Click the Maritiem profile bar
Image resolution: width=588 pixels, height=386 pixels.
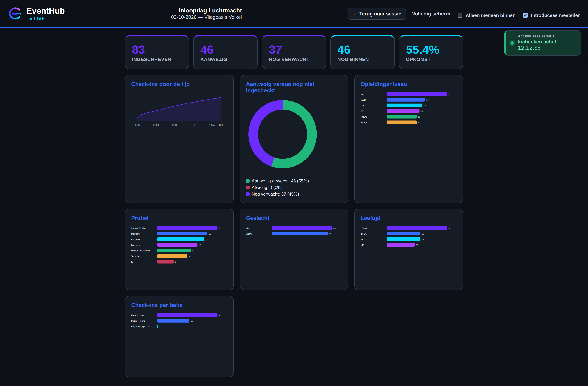(182, 233)
